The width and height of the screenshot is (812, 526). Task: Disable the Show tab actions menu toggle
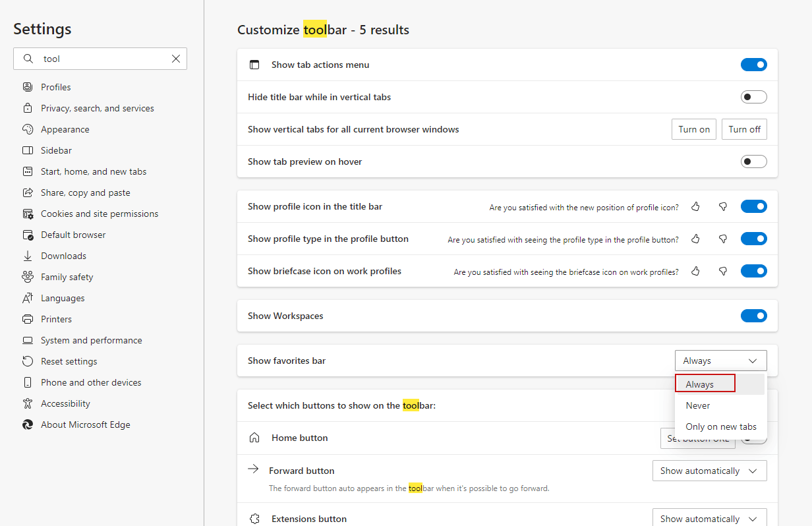coord(753,65)
